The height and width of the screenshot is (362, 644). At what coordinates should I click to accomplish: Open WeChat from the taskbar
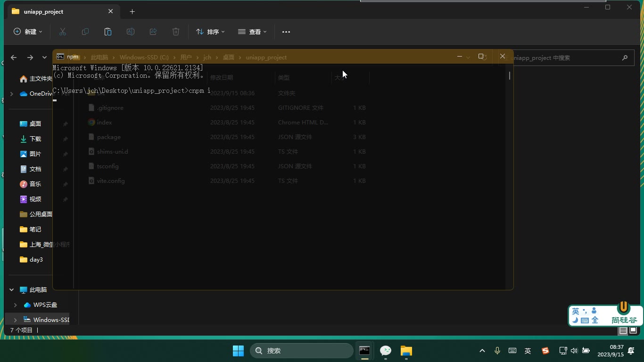[386, 351]
